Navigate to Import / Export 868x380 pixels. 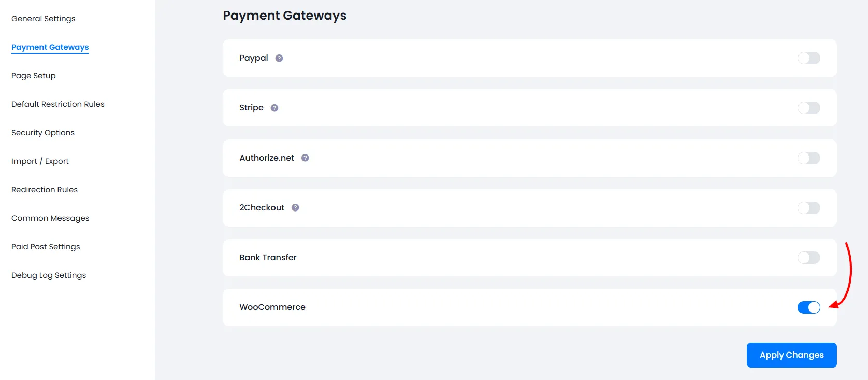coord(40,161)
